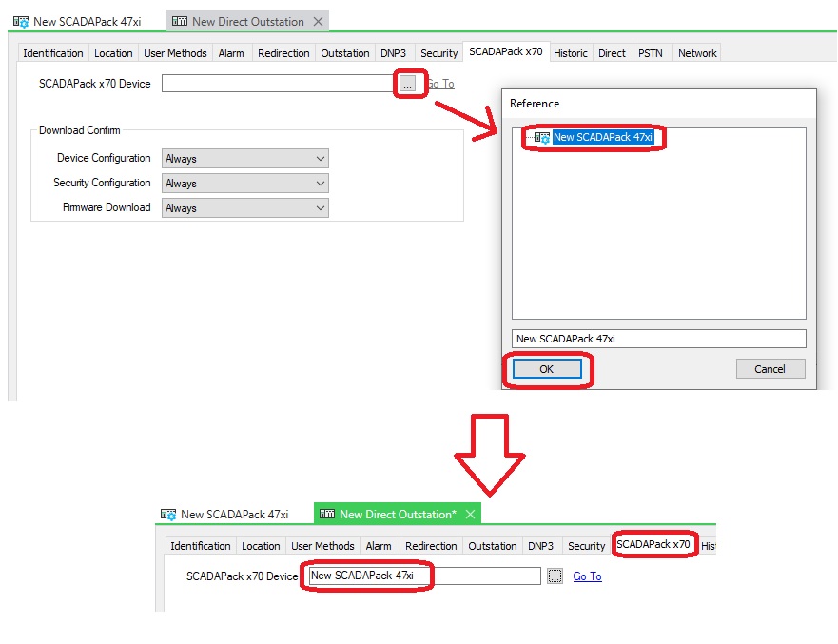
Task: Switch to top New SCADAPack 47xi document tab
Action: pos(77,22)
